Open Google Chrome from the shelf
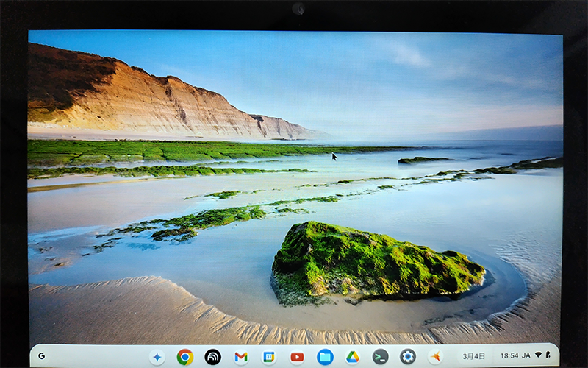 pyautogui.click(x=185, y=357)
